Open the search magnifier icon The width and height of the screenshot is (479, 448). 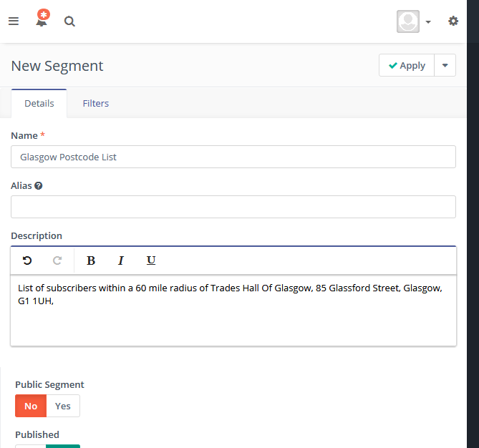point(69,21)
